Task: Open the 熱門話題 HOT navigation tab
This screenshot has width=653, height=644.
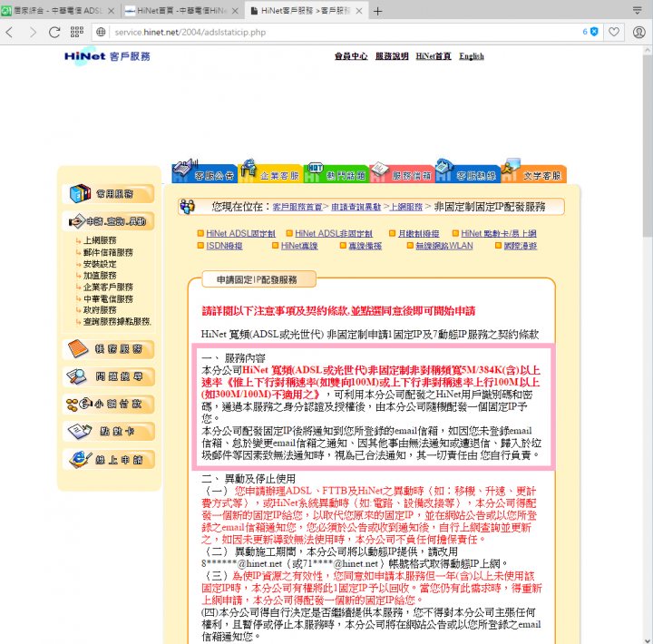Action: coord(336,171)
